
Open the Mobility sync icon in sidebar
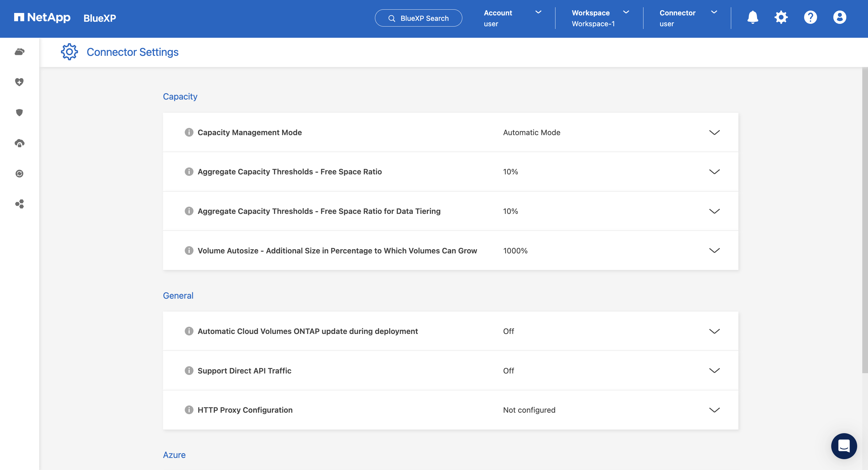click(x=20, y=173)
